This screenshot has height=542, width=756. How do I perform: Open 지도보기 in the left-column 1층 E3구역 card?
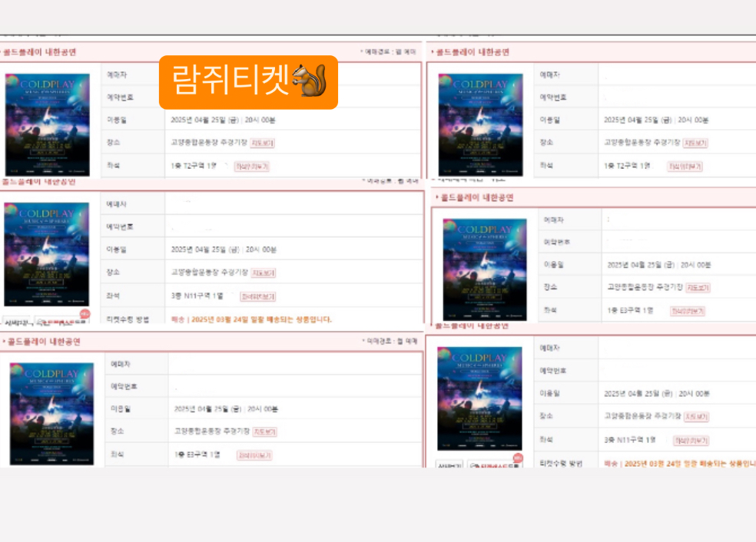[x=265, y=432]
